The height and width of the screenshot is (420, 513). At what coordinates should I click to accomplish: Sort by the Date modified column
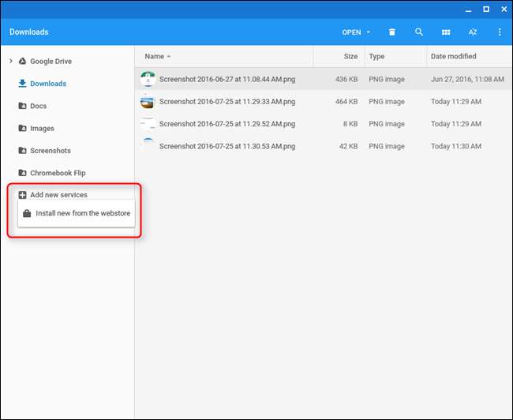[452, 57]
